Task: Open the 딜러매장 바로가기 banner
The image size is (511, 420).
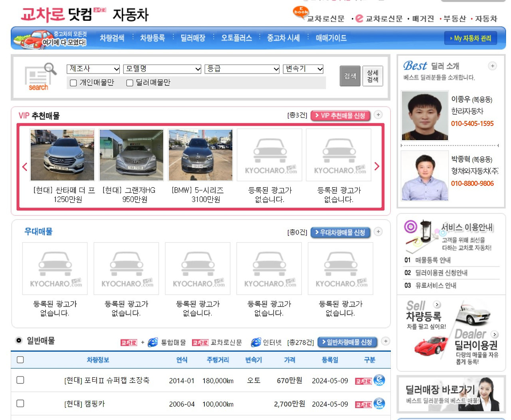Action: pos(451,394)
